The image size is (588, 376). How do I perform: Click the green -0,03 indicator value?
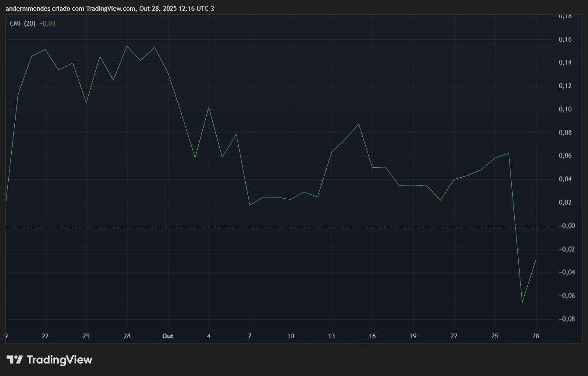47,23
